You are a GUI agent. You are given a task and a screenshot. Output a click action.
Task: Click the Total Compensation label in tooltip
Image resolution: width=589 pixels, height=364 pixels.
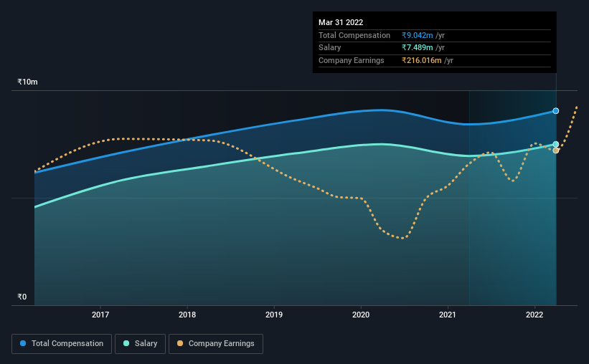(x=354, y=35)
